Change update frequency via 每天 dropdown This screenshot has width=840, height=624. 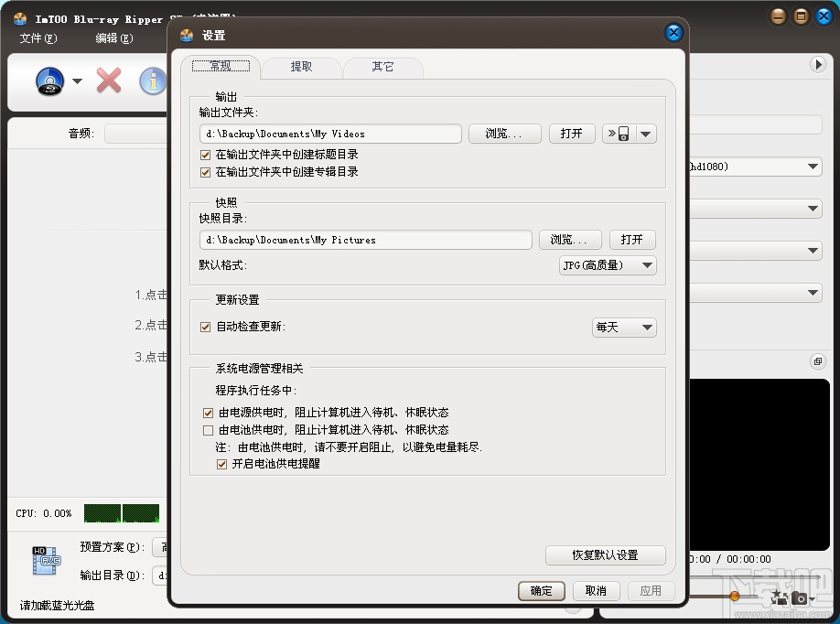[x=623, y=327]
